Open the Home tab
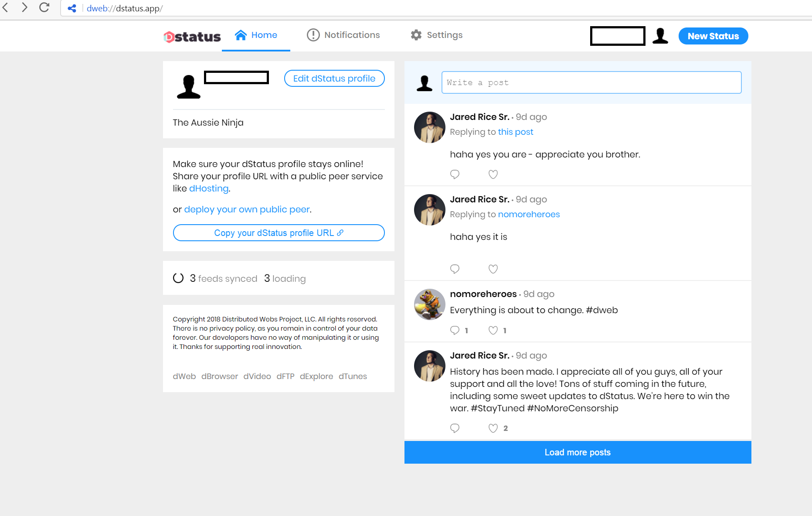This screenshot has width=812, height=516. point(256,35)
